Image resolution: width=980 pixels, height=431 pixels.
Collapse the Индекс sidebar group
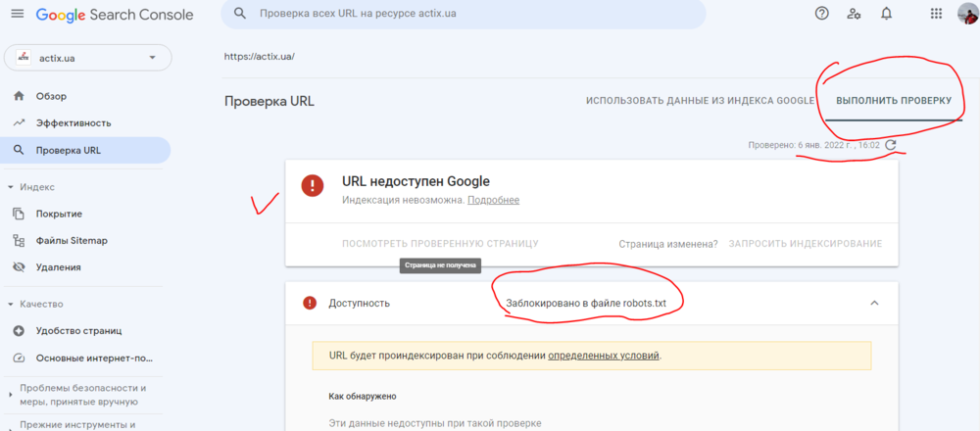(x=11, y=186)
